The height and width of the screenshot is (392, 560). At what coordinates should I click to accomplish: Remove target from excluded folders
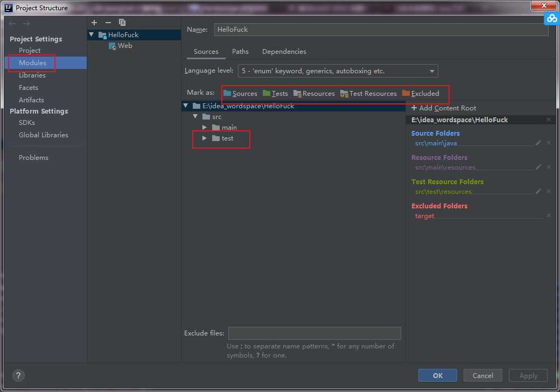549,215
